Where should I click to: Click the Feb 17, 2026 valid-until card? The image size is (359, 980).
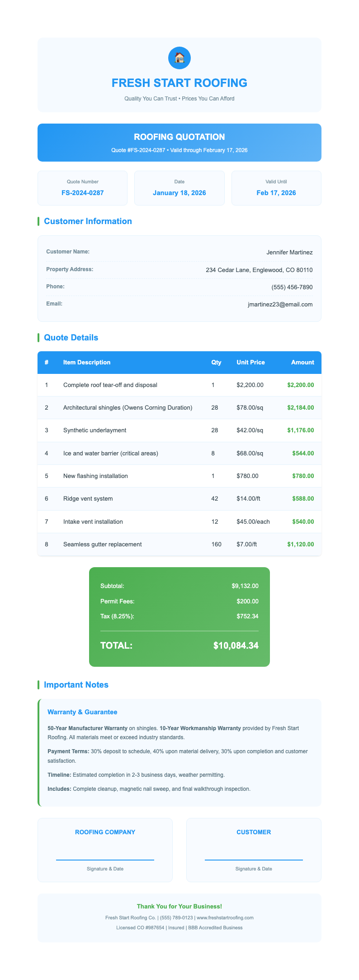click(x=276, y=188)
